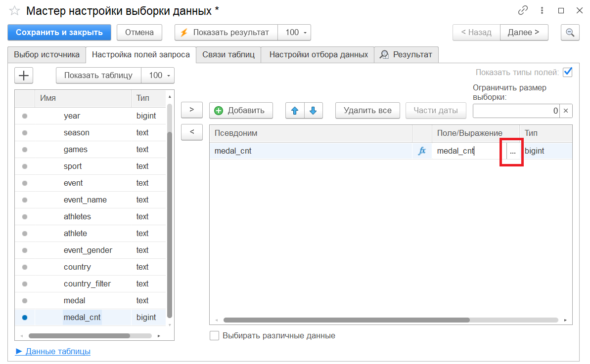The image size is (590, 364).
Task: Move field down with blue arrow
Action: (313, 111)
